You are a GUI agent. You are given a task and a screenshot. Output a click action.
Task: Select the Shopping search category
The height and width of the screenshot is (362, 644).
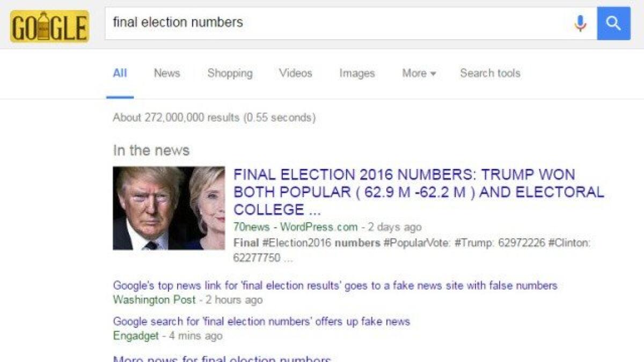(230, 73)
